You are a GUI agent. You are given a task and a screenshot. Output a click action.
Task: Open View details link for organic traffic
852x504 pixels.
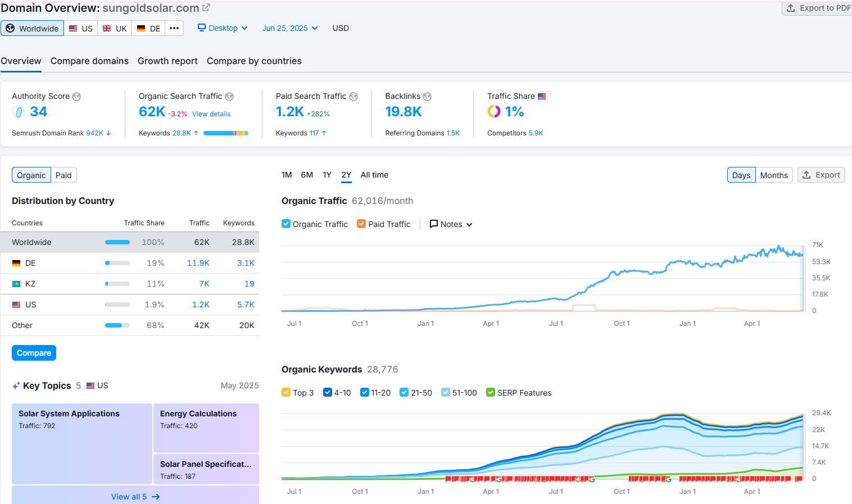(x=211, y=113)
